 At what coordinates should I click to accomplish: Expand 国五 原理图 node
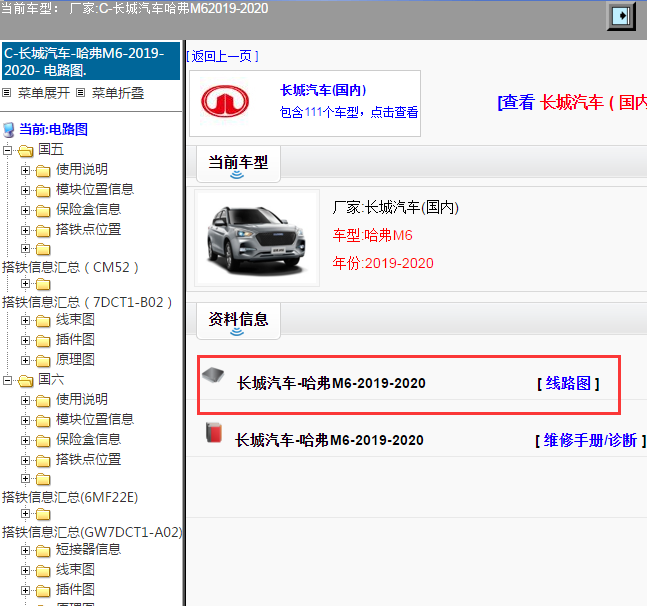coord(26,360)
